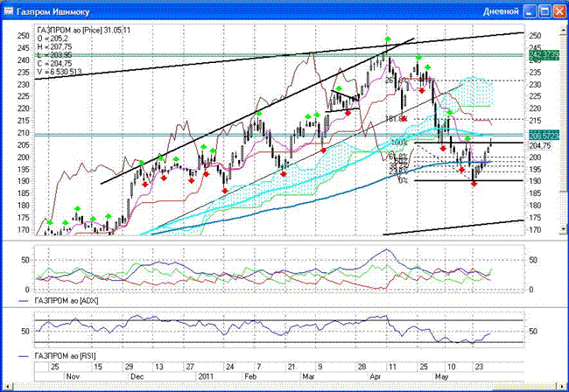Click the ГАЗПРОМ ао [Price] 31.05.11 header
Screen dimensions: 569x392
[84, 31]
